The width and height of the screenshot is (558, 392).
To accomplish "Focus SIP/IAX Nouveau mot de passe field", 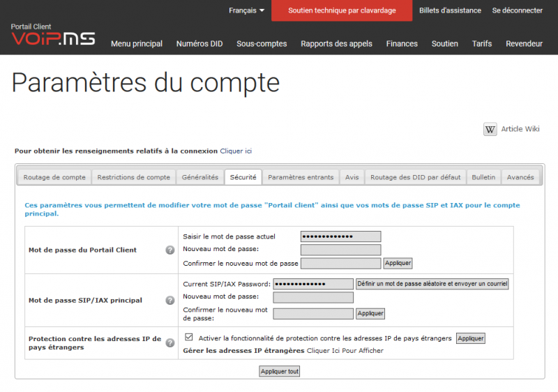I will [313, 297].
